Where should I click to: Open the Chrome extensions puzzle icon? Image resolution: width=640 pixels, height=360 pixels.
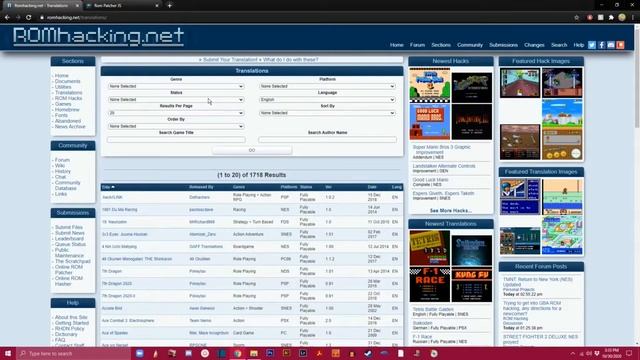611,18
